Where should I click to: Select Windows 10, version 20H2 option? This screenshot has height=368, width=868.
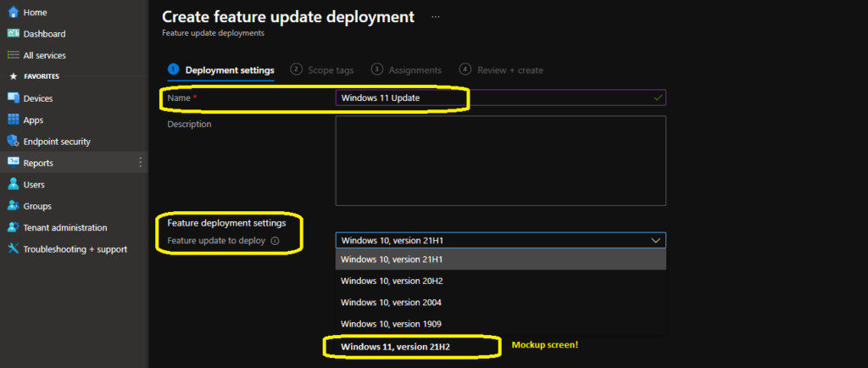click(x=500, y=281)
